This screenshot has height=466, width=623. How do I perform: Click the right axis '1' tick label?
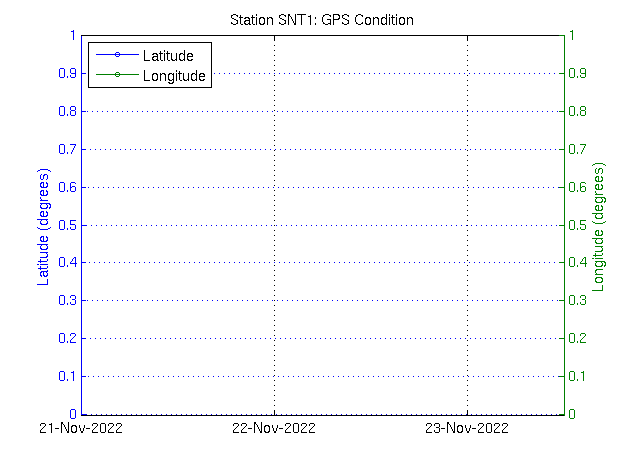point(572,35)
